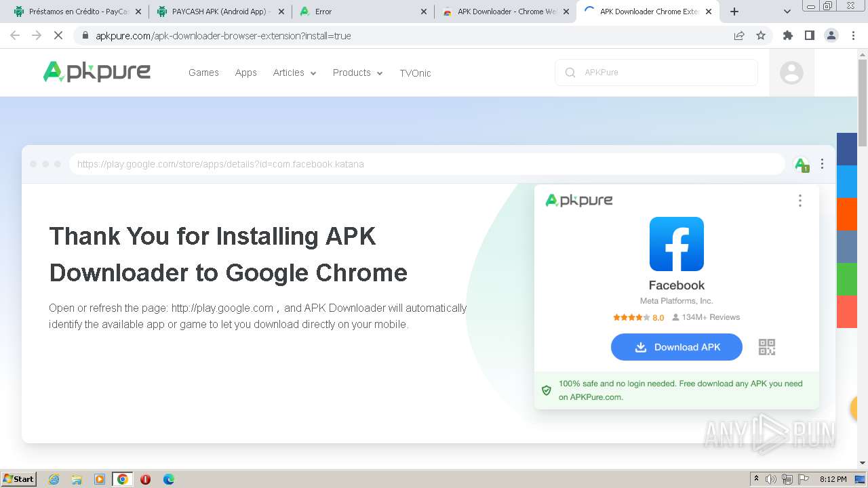
Task: Click the Facebook app icon
Action: click(677, 244)
